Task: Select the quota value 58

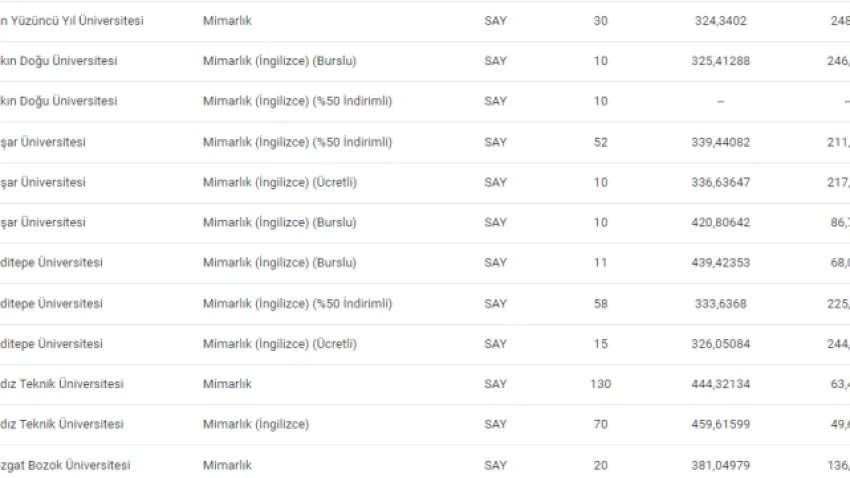Action: pyautogui.click(x=601, y=303)
